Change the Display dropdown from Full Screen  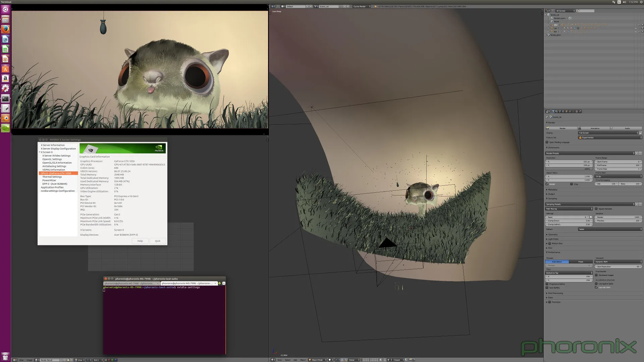click(x=607, y=133)
